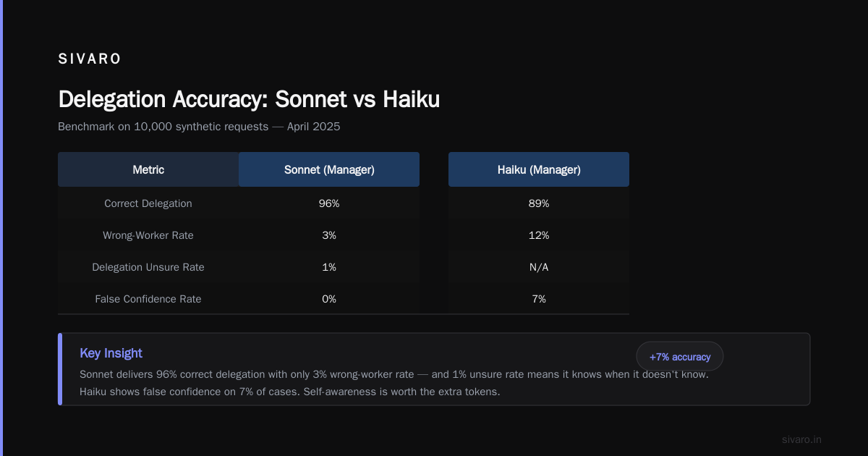Select Haiku's 89% correct delegation value
The height and width of the screenshot is (456, 868).
[x=539, y=203]
